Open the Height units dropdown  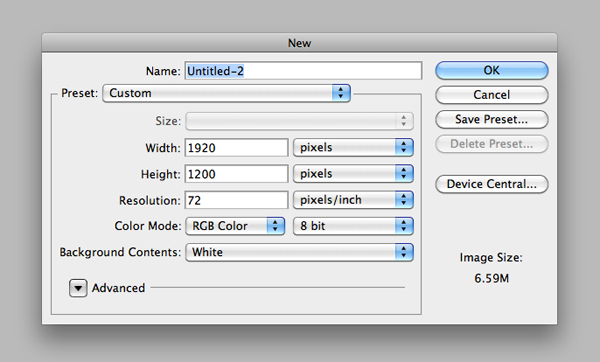(353, 174)
